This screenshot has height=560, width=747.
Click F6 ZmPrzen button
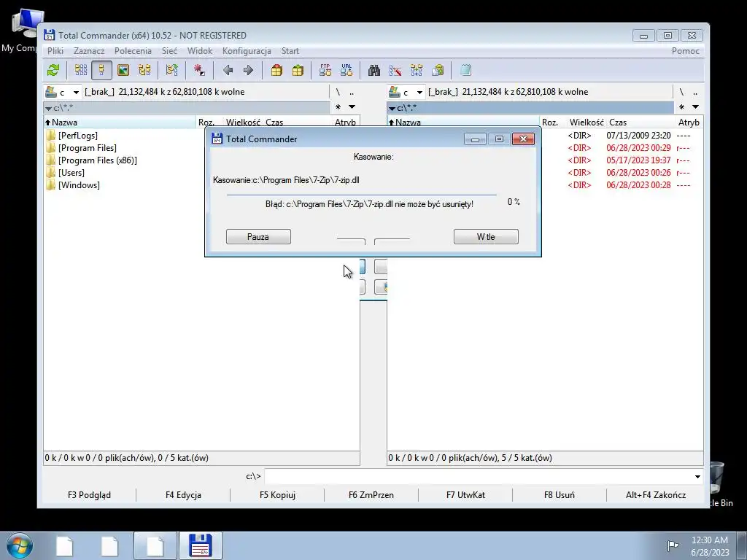pyautogui.click(x=371, y=495)
